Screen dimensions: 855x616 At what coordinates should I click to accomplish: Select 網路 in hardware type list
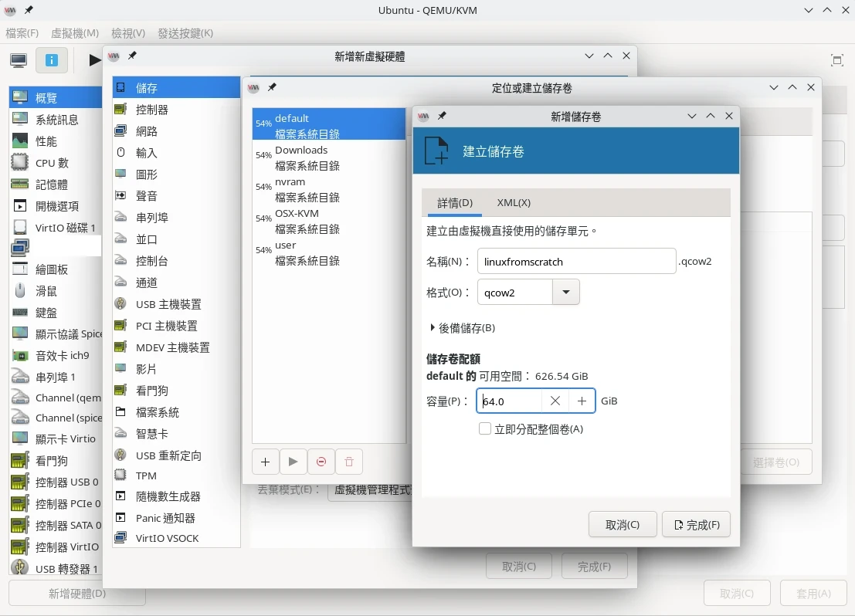(147, 131)
